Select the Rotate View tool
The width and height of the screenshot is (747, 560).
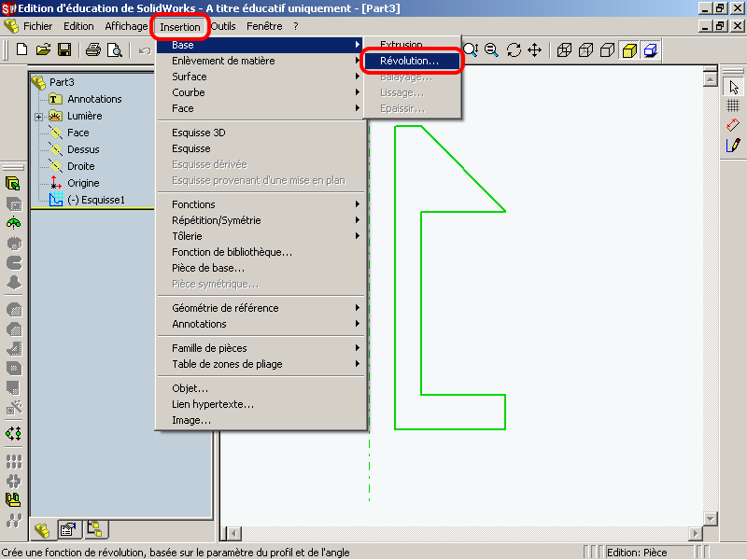(514, 50)
